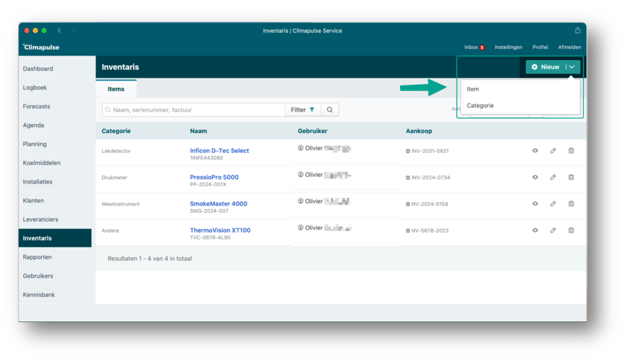Click the trash icon for ThermoVision XT100
This screenshot has height=361, width=629.
coord(571,230)
